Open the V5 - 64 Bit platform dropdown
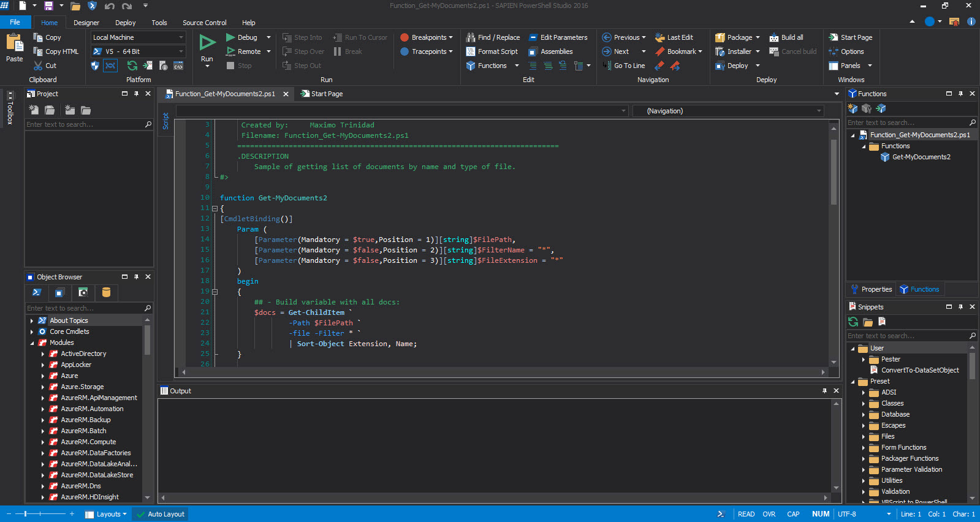980x522 pixels. 138,51
